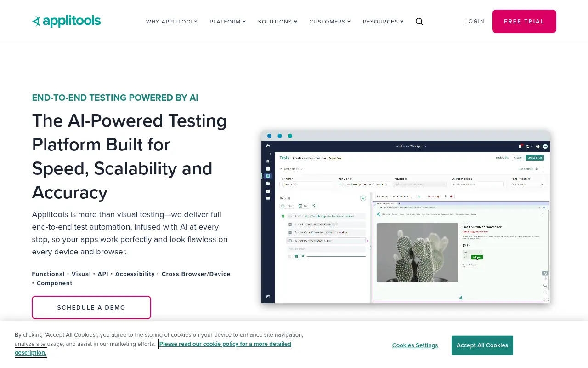Open the Select plan dropdown
The width and height of the screenshot is (588, 368).
526,184
